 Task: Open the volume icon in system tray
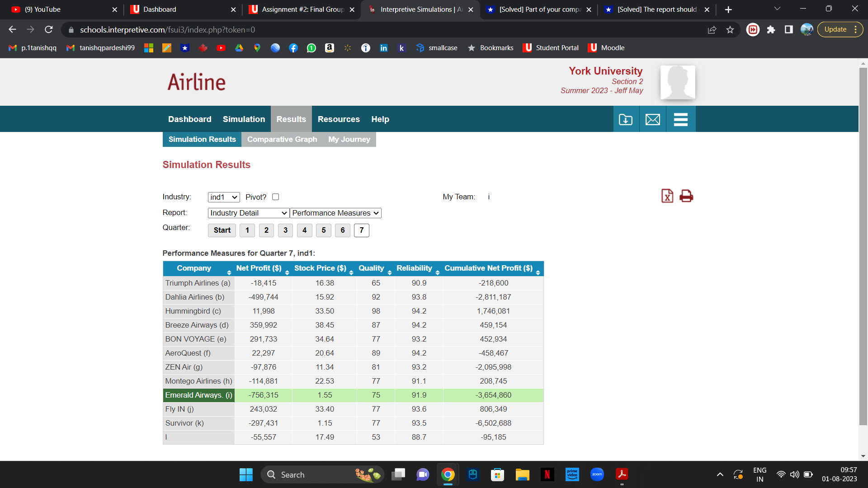click(794, 474)
